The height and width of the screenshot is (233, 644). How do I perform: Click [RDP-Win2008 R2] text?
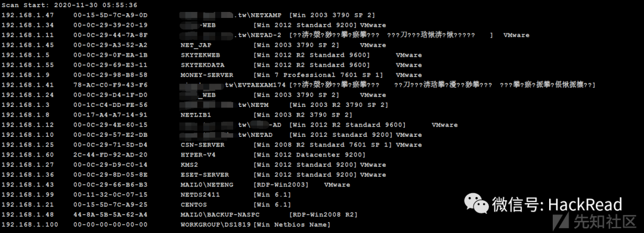coord(323,214)
